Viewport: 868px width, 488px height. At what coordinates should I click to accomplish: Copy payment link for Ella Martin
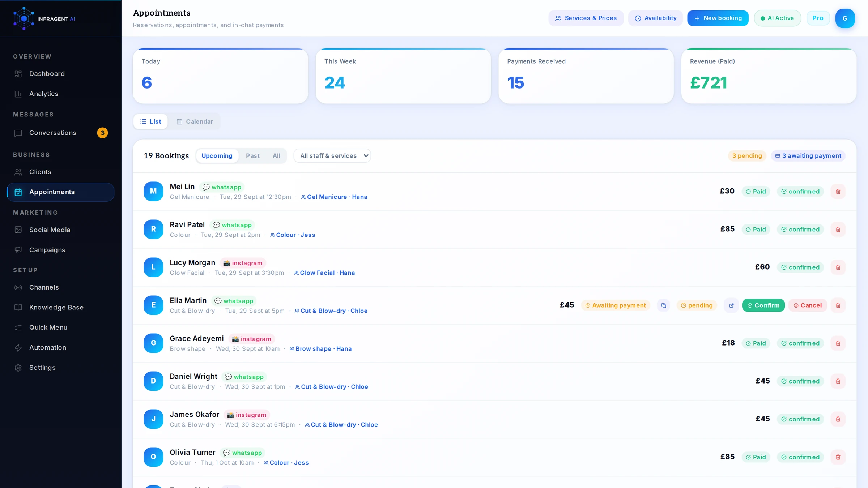pos(664,305)
